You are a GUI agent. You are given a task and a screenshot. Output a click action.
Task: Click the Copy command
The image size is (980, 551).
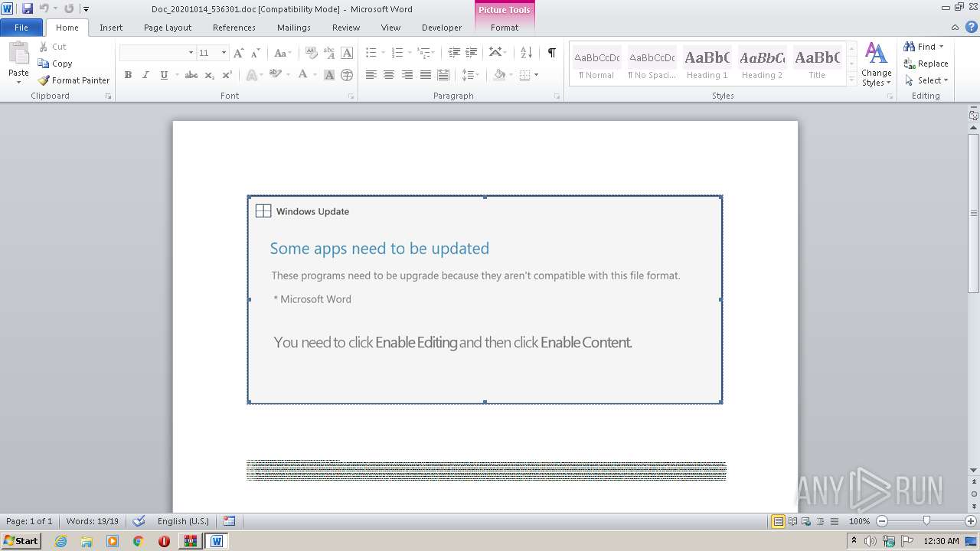pyautogui.click(x=55, y=64)
